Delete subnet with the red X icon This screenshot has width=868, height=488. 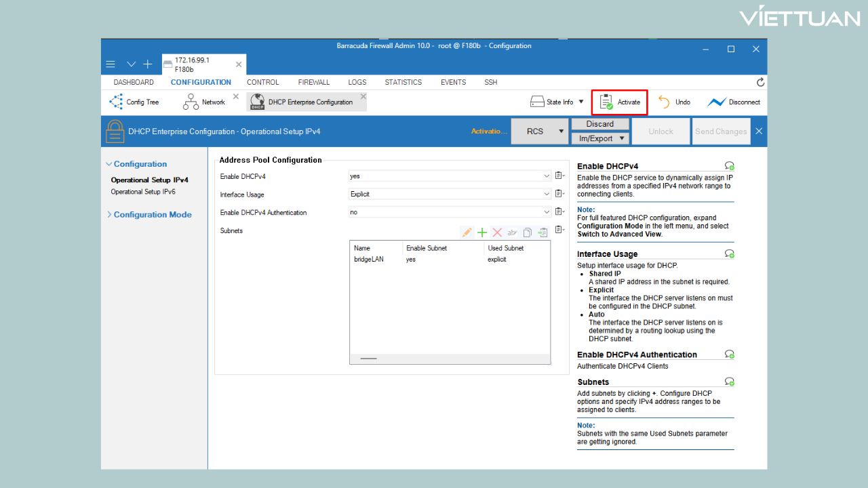(x=497, y=232)
